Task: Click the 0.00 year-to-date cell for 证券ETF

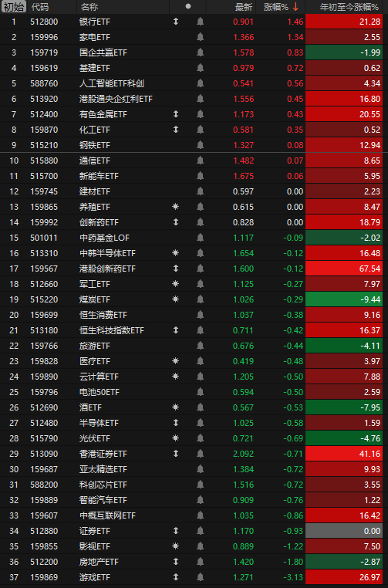Action: pos(344,531)
